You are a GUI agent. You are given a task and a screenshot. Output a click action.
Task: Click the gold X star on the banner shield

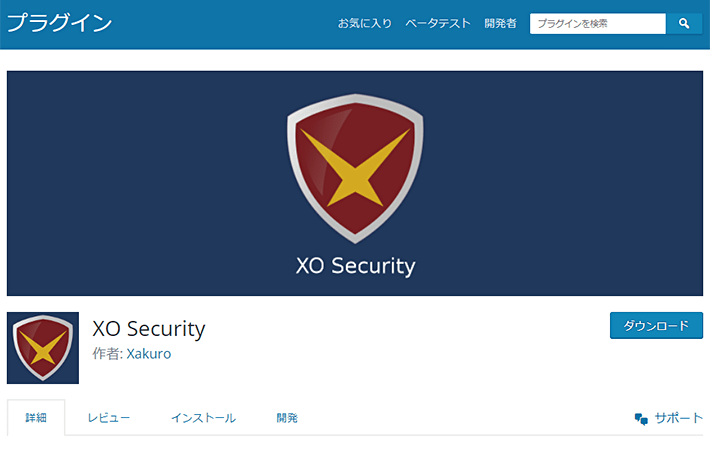(x=355, y=167)
